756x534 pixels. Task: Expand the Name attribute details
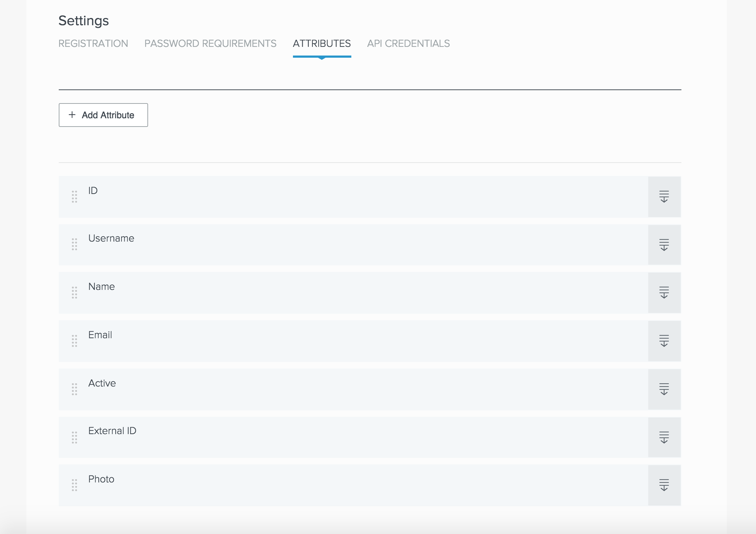(x=664, y=292)
